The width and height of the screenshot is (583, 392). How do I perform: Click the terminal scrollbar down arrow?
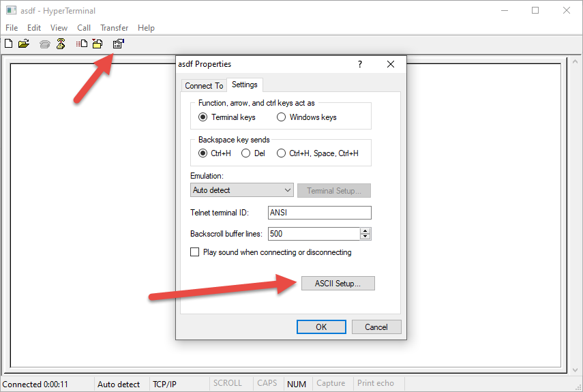[x=575, y=370]
